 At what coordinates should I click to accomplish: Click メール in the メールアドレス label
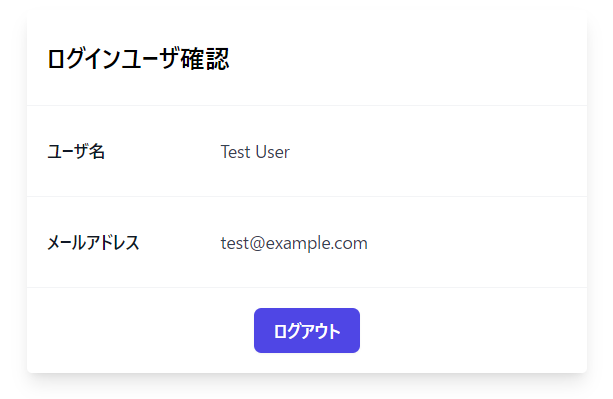[x=66, y=243]
